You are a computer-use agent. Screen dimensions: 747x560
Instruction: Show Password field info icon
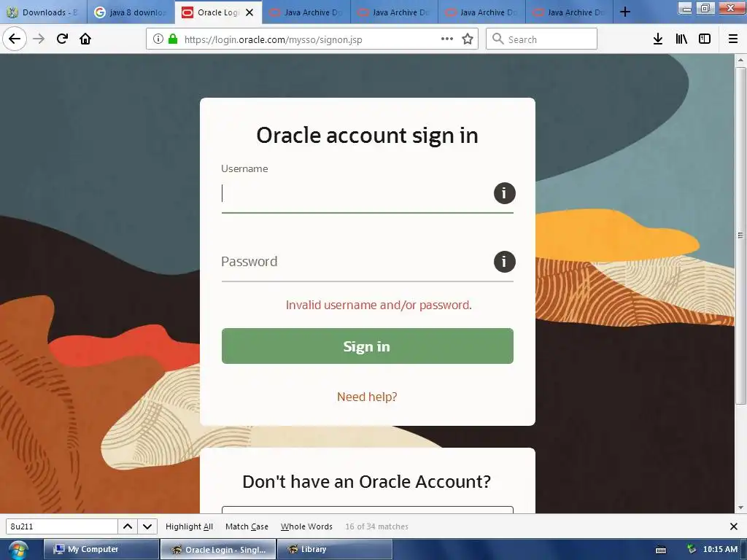tap(505, 262)
